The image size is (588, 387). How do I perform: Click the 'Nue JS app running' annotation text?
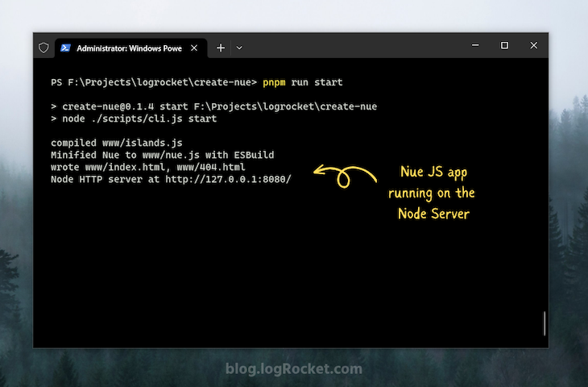(431, 193)
